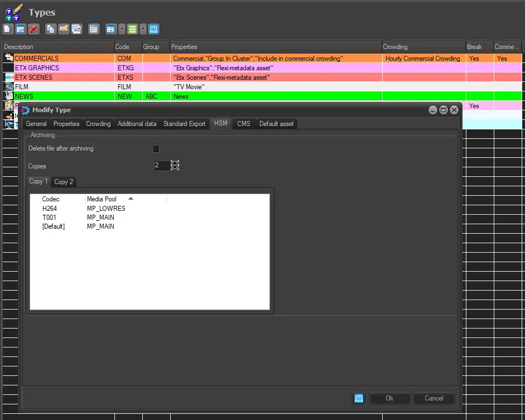525x420 pixels.
Task: Select the H264 codec row
Action: [50, 209]
